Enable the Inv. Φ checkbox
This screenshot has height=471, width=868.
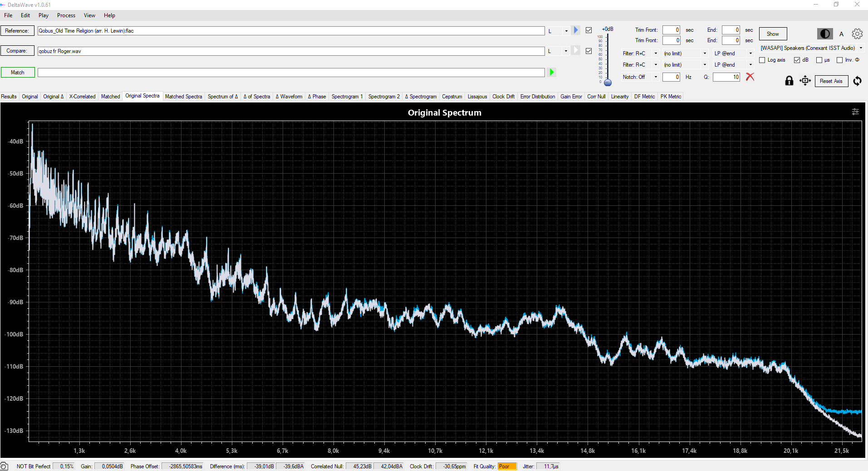click(839, 60)
